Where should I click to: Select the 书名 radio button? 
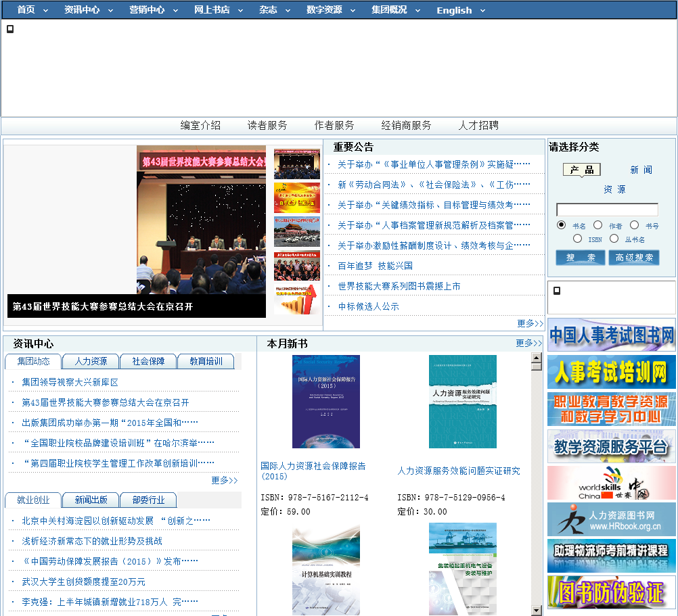(561, 224)
